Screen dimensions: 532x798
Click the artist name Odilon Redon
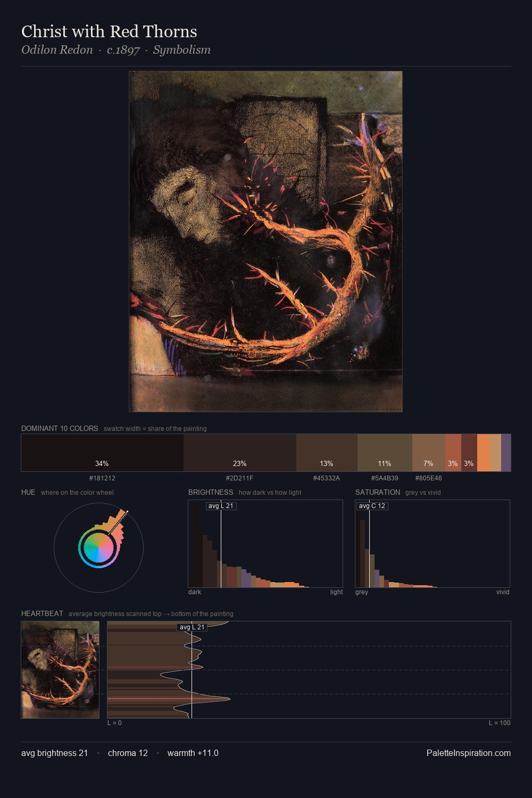[57, 50]
